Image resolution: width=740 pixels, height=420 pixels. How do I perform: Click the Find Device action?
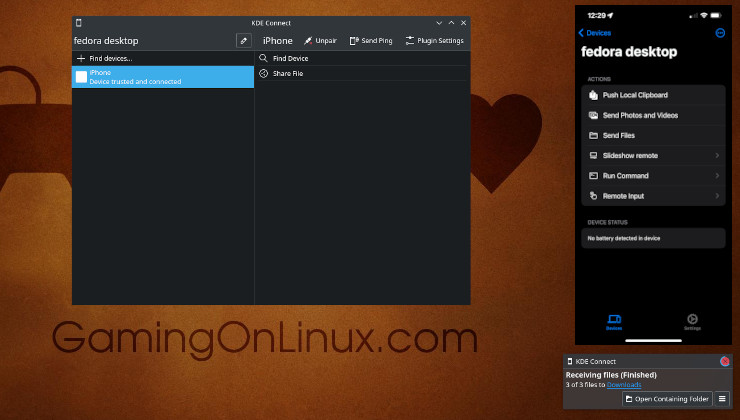tap(362, 59)
